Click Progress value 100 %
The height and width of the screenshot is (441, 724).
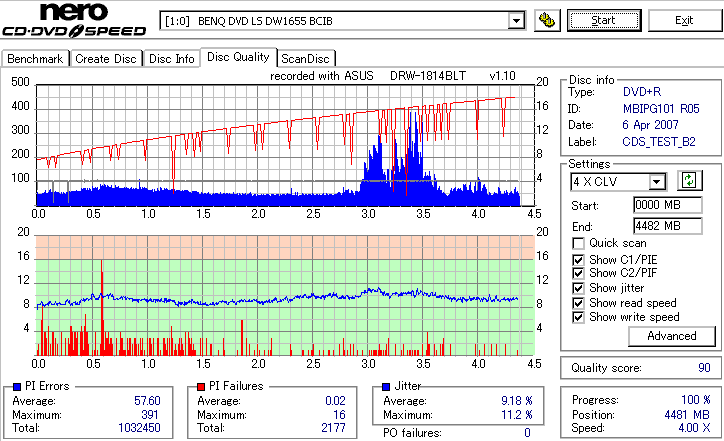(696, 400)
